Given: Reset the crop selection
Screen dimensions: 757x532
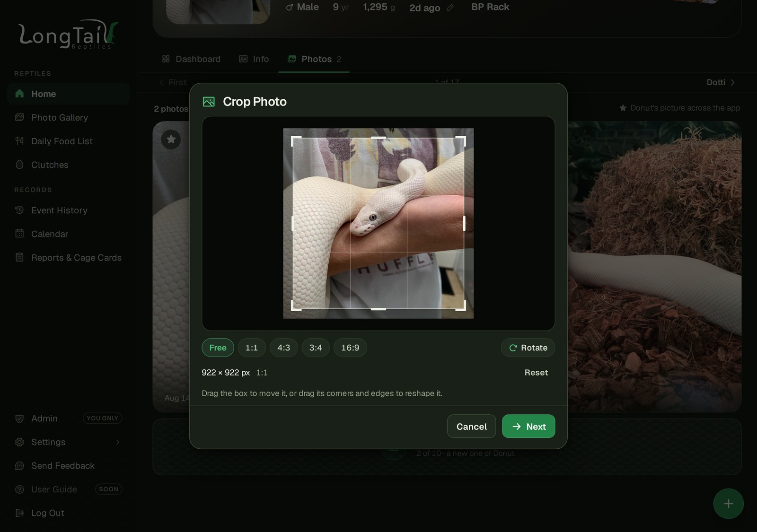Looking at the screenshot, I should (x=536, y=373).
